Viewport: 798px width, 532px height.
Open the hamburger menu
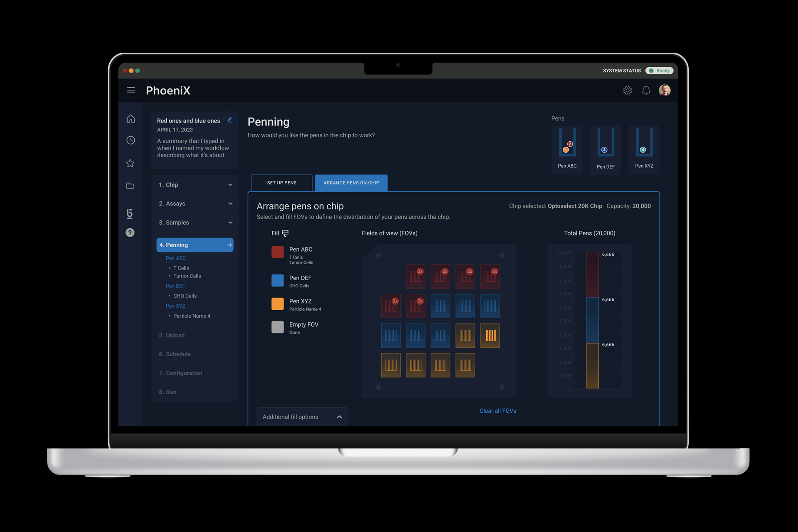pos(131,90)
